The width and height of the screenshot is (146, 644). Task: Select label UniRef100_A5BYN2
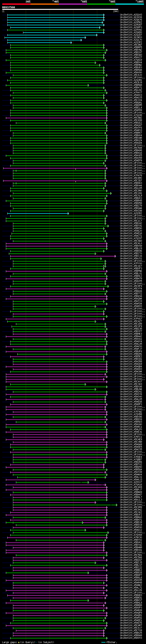[131, 50]
